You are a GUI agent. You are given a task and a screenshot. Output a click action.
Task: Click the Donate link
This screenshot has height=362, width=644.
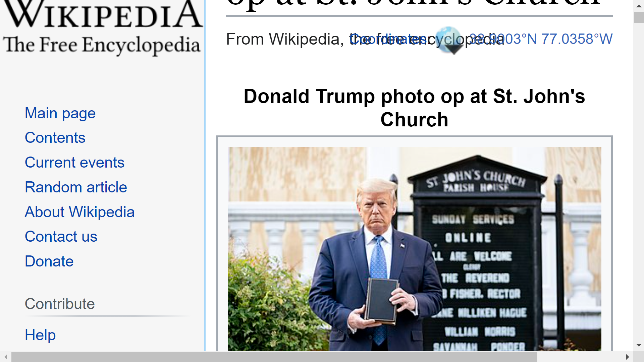pyautogui.click(x=49, y=261)
